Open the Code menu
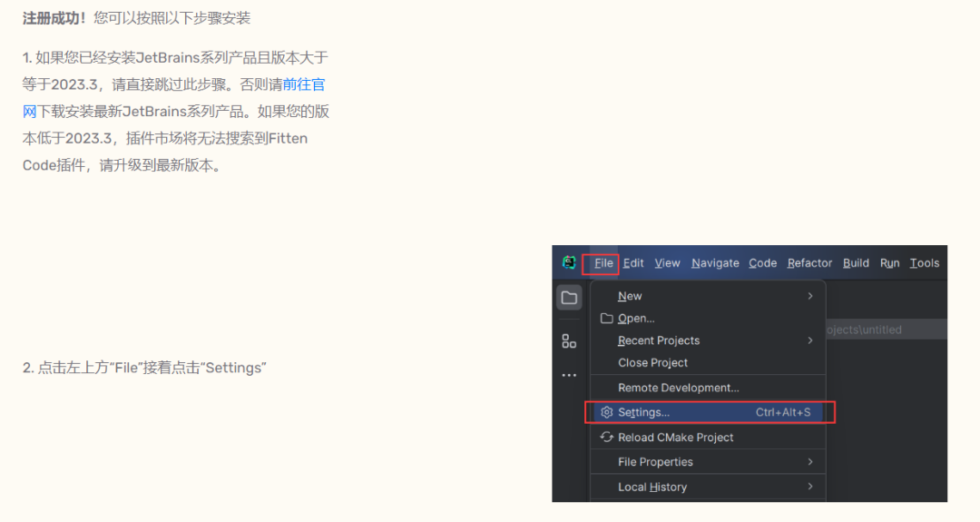The image size is (980, 522). pos(762,263)
